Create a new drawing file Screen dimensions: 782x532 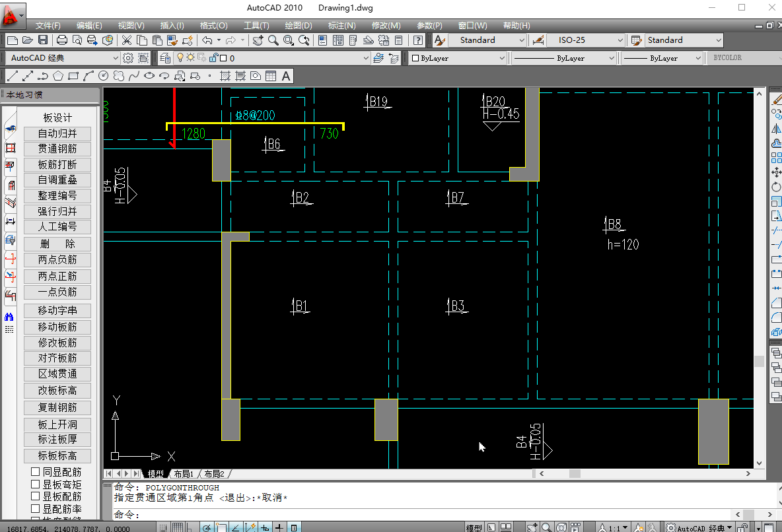13,40
